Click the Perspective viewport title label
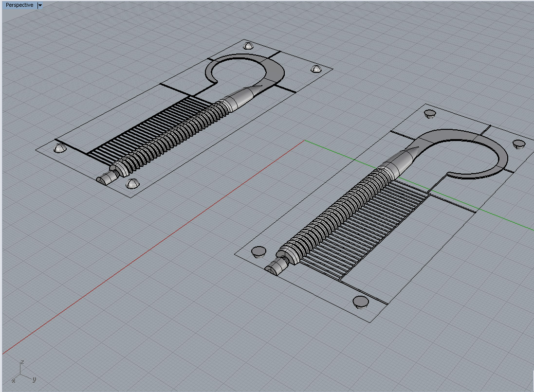This screenshot has width=534, height=392. [19, 5]
